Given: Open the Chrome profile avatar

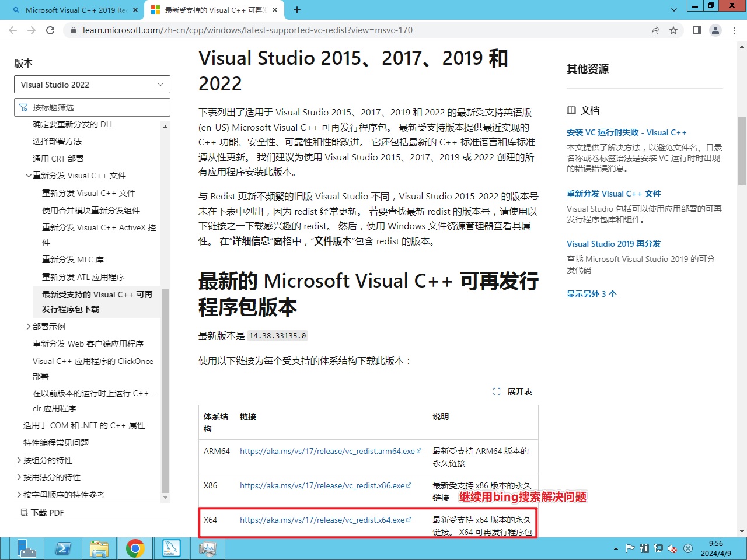Looking at the screenshot, I should coord(715,30).
